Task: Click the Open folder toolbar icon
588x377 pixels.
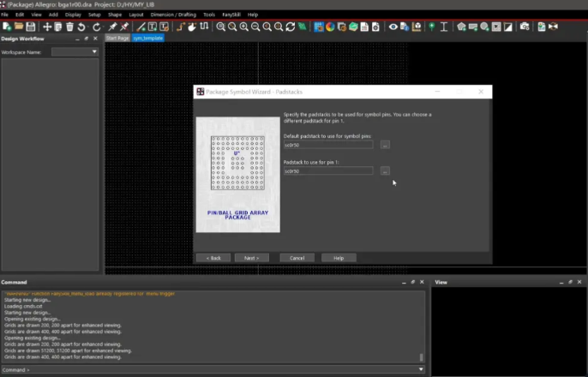Action: click(x=17, y=27)
